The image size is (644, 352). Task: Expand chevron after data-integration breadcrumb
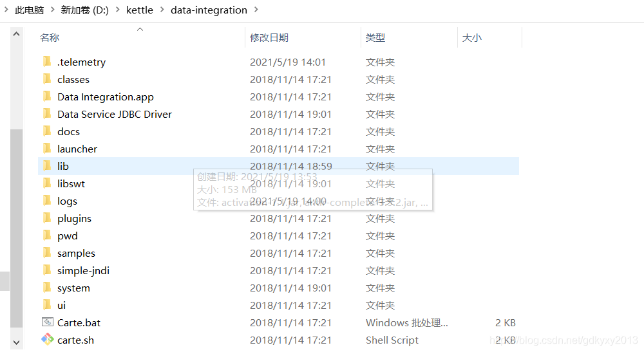(256, 10)
